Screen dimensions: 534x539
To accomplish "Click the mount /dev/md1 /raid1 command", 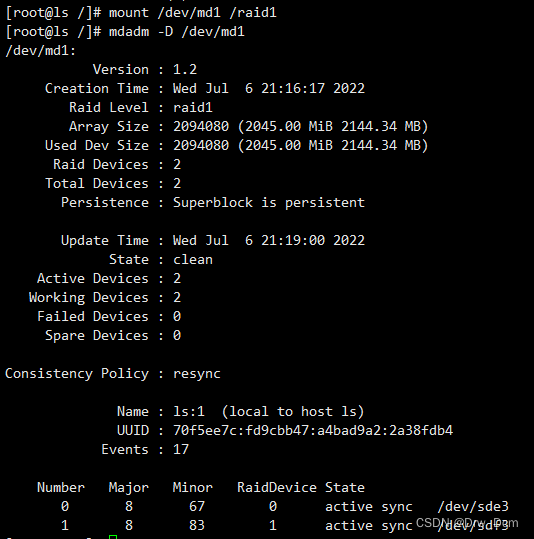I will pos(193,13).
